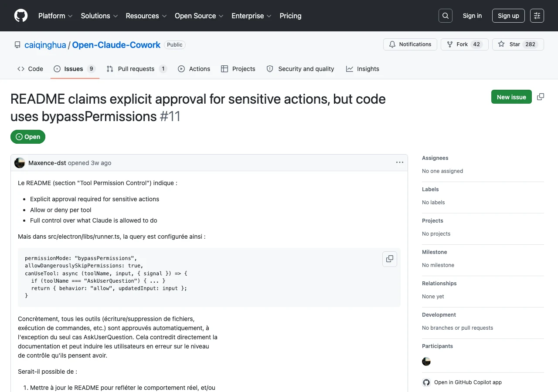Click the repository icon before caiqinghua
The width and height of the screenshot is (558, 392).
17,45
